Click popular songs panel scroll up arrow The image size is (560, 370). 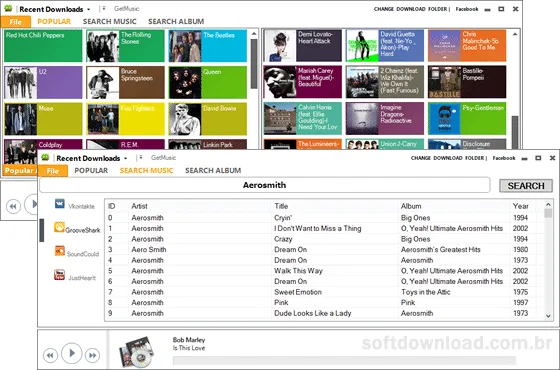pos(515,34)
